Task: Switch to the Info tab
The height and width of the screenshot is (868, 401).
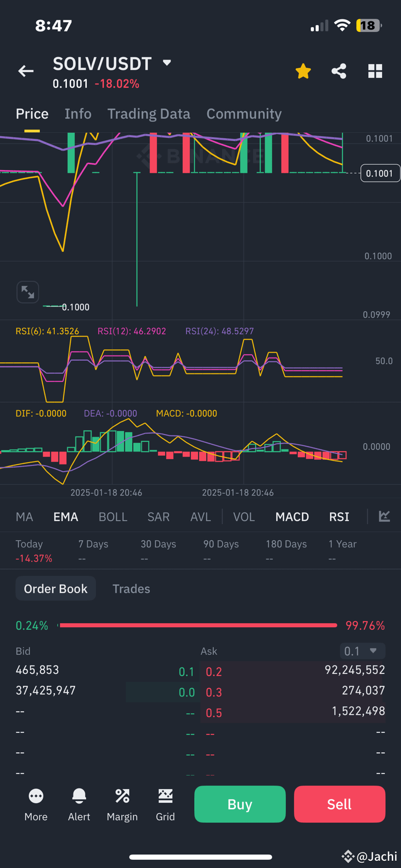Action: tap(78, 114)
